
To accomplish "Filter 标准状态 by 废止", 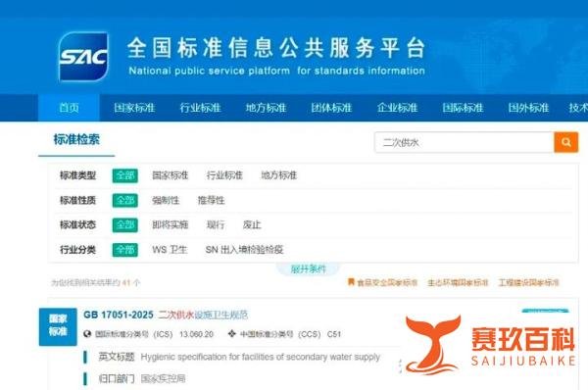I will [252, 225].
